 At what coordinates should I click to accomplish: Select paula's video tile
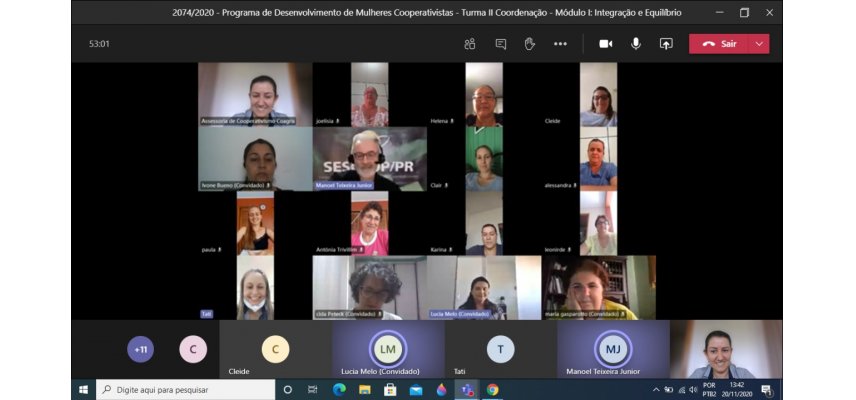coord(255,223)
